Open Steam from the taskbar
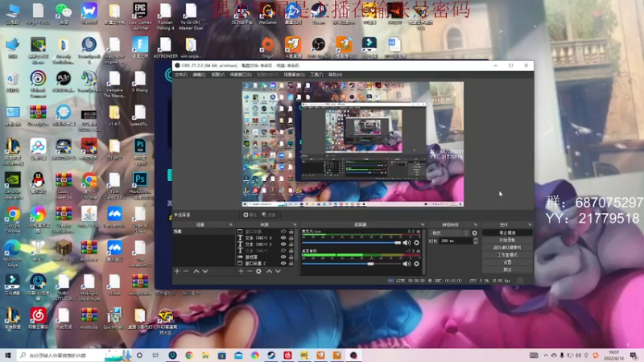 click(271, 355)
